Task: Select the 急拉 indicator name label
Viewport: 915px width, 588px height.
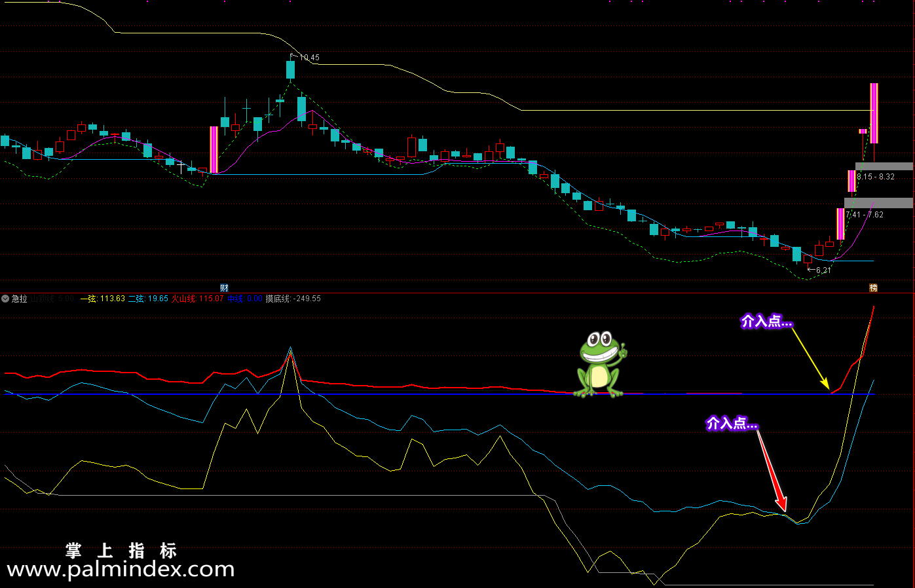Action: [x=20, y=299]
